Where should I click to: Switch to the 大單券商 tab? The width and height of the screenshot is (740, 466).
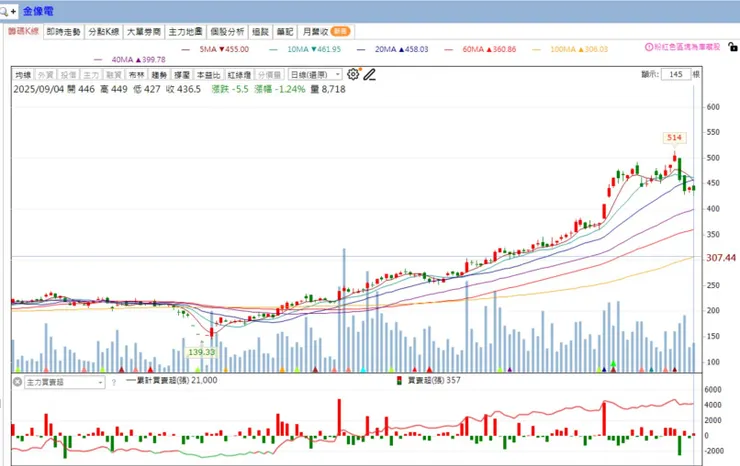[144, 32]
